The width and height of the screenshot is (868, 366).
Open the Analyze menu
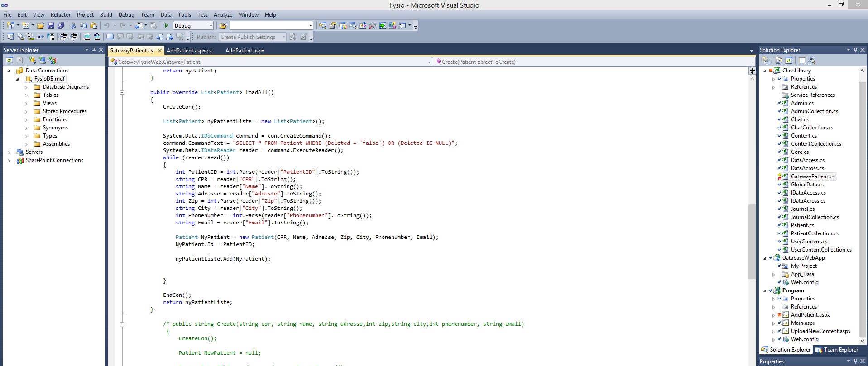click(223, 15)
